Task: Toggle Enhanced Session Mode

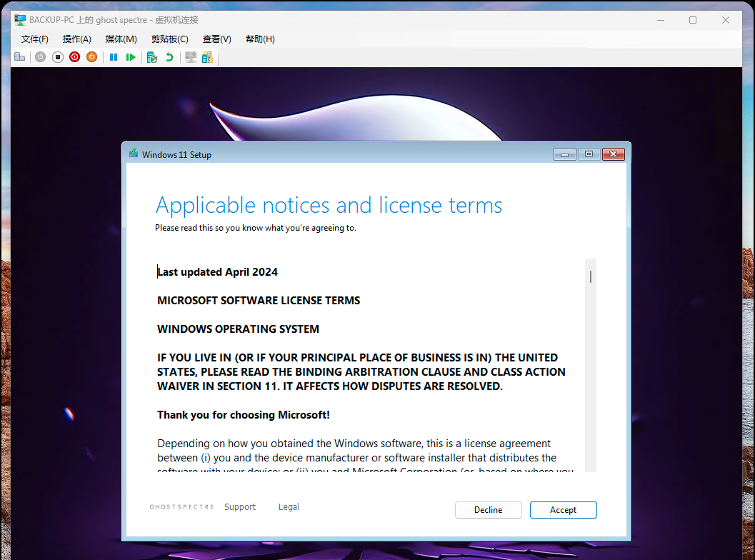Action: pyautogui.click(x=190, y=56)
